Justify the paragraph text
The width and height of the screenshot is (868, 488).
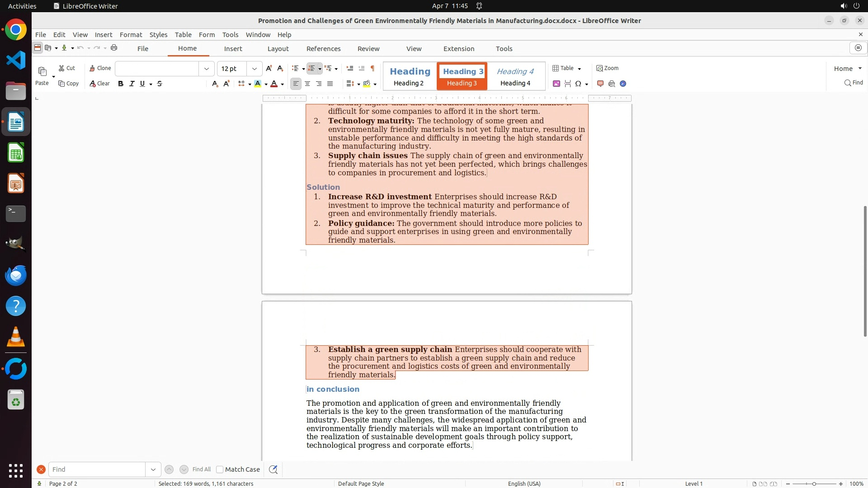coord(330,84)
